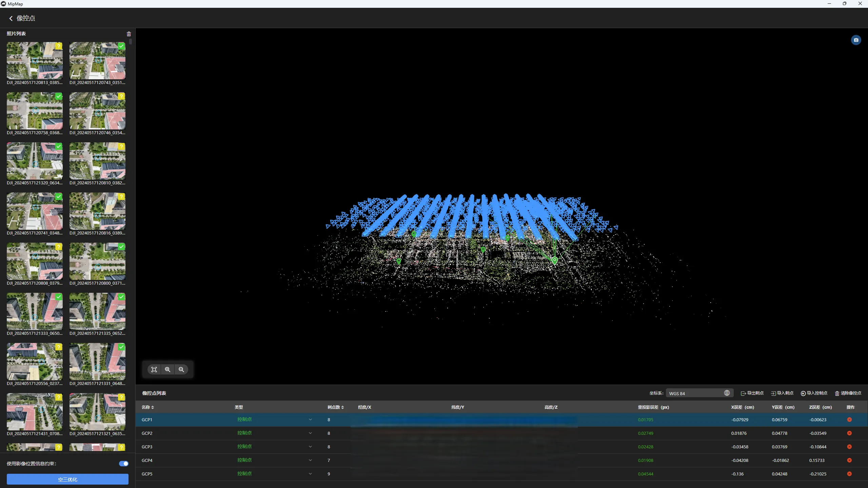Click the back arrow next to 像控点

tap(11, 18)
